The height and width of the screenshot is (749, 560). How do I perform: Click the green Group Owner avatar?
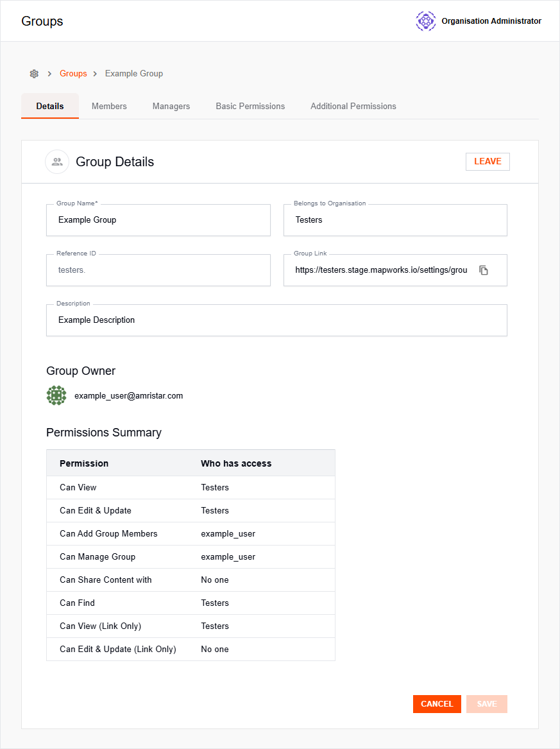pyautogui.click(x=56, y=395)
